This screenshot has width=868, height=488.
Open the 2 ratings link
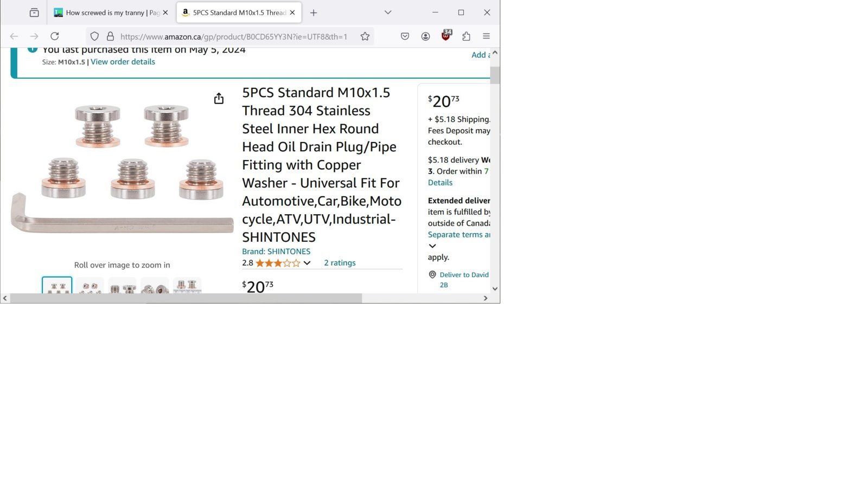tap(340, 263)
